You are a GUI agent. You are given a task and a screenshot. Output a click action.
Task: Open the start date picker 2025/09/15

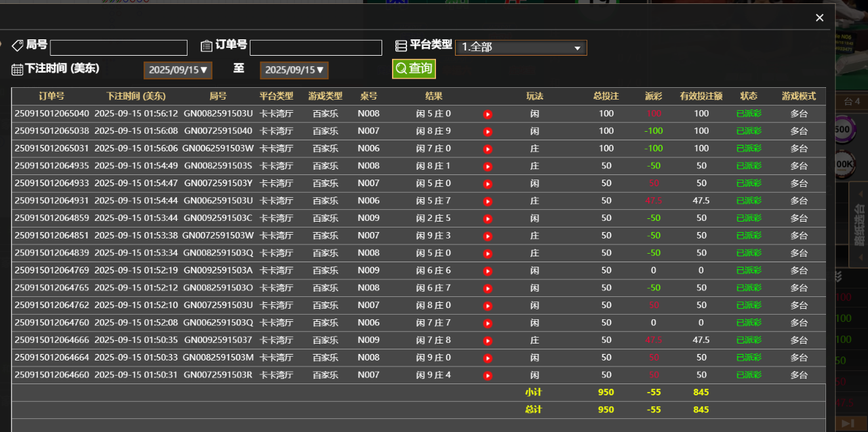click(178, 70)
